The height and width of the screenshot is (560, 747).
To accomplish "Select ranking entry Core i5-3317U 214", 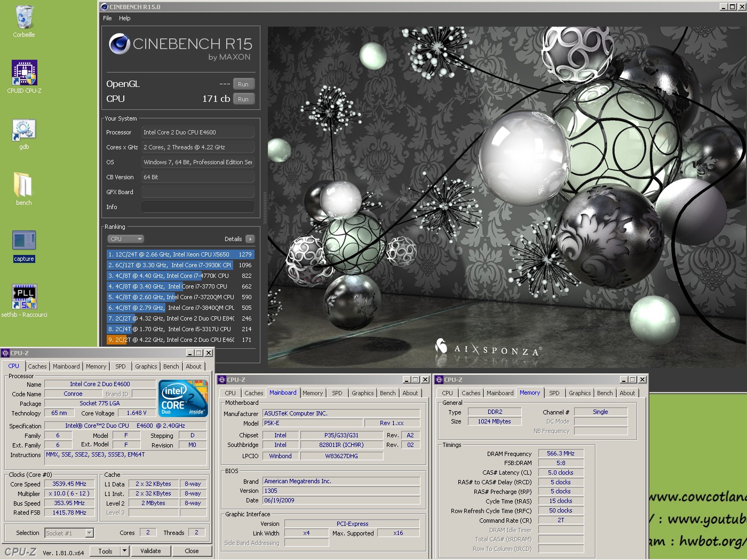I will [180, 329].
